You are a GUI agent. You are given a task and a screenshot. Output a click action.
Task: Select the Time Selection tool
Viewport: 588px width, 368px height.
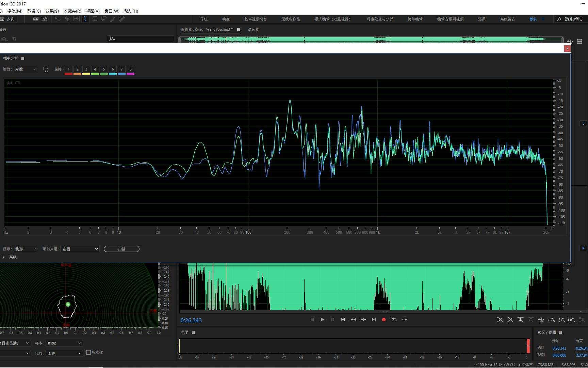pyautogui.click(x=85, y=19)
